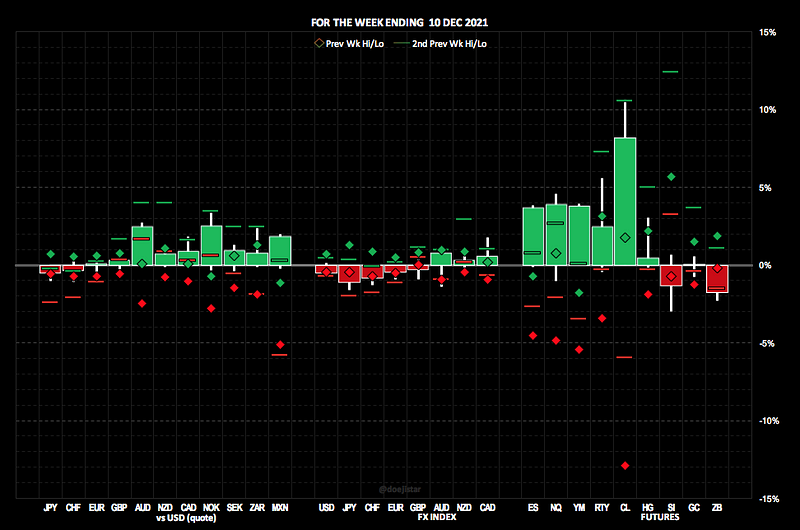The image size is (800, 530).
Task: Select the green ES futures bar
Action: coord(533,236)
